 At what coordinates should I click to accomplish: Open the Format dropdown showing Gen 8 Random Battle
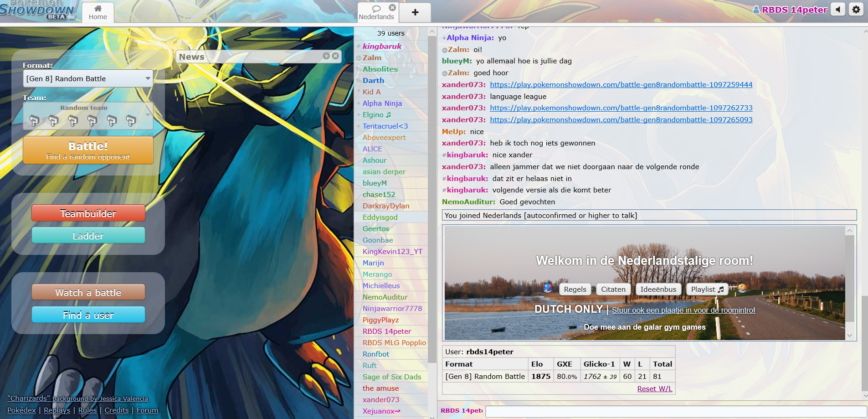tap(88, 78)
